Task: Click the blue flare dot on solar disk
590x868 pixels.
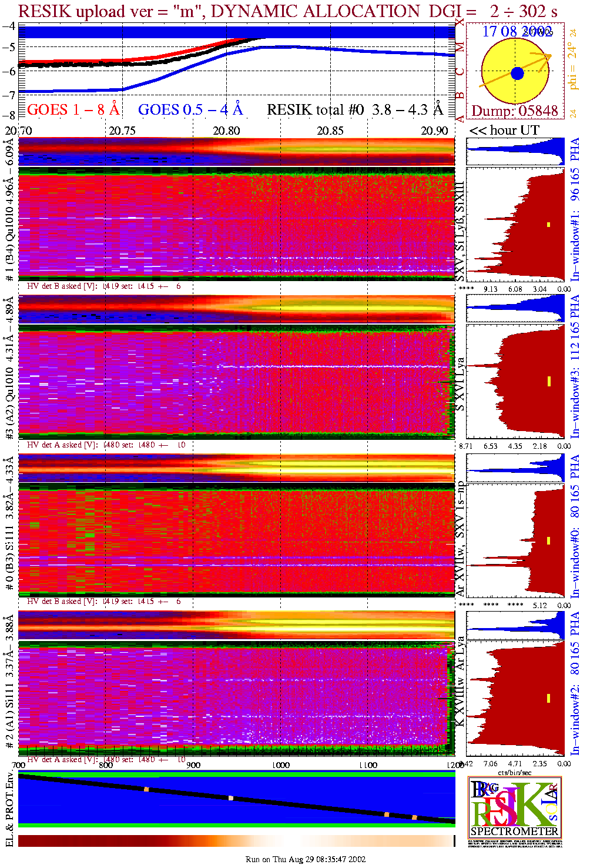Action: (x=517, y=74)
